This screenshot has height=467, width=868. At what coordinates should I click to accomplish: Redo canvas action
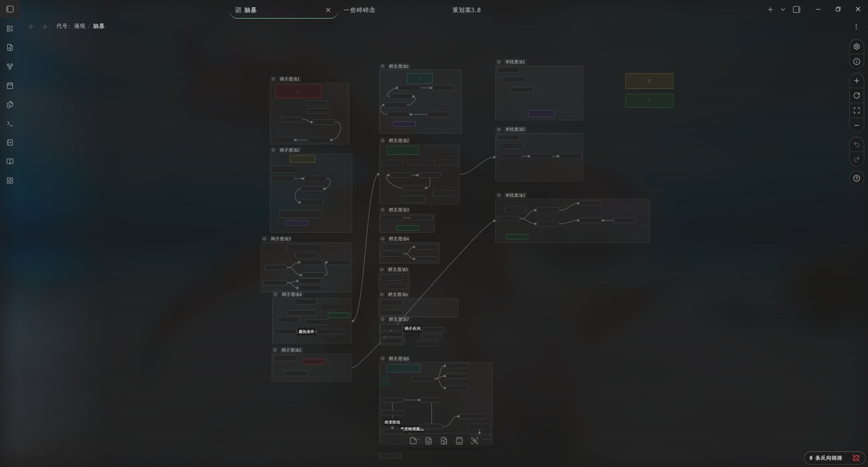[x=856, y=159]
